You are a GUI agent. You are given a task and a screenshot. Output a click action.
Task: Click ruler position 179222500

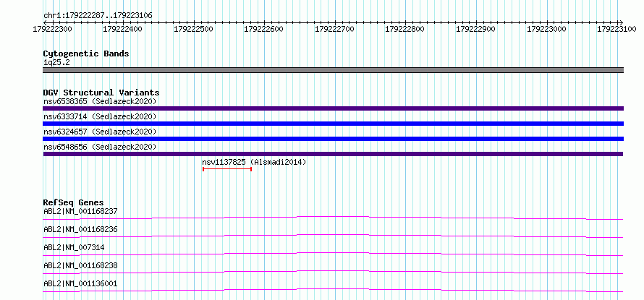coord(194,29)
